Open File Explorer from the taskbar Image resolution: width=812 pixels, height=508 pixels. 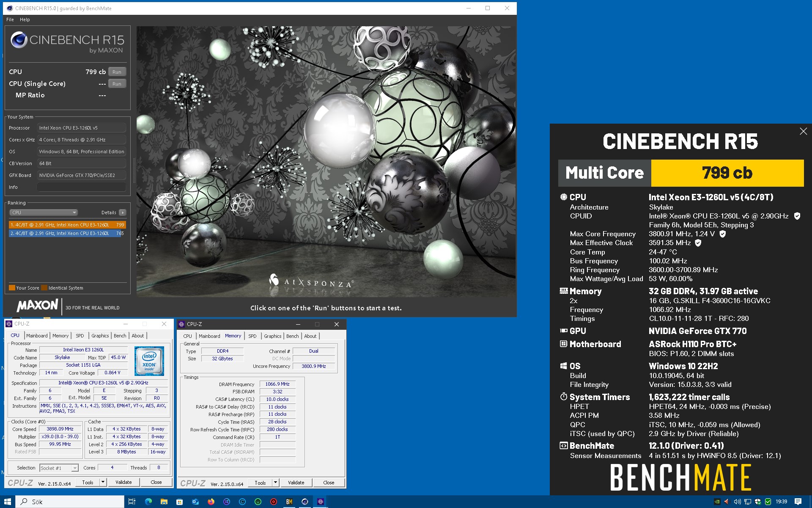pos(164,502)
